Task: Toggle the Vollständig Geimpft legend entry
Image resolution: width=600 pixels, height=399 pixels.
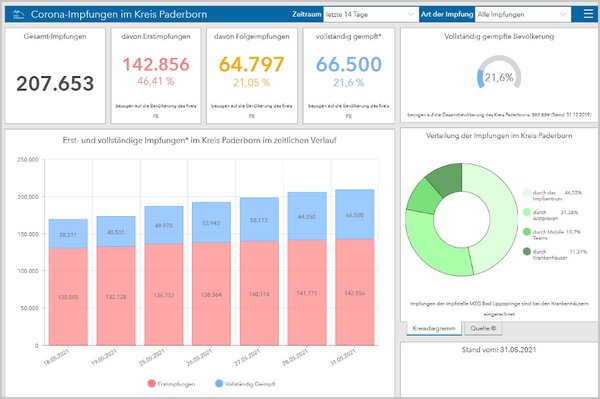Action: 245,383
